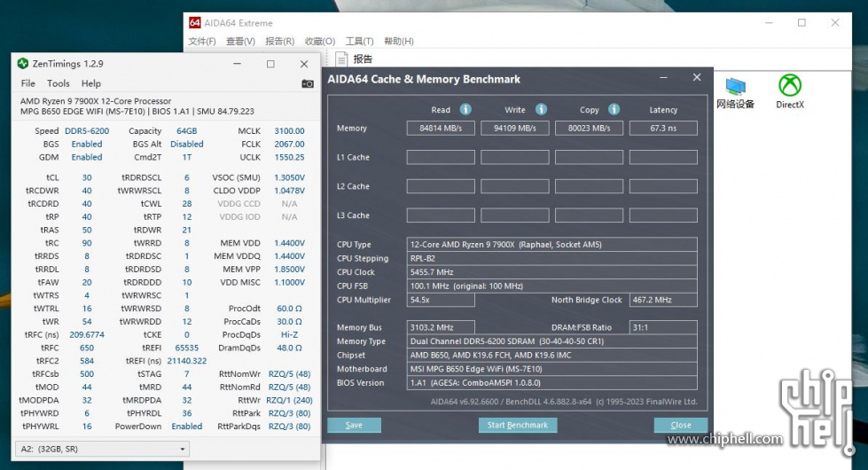
Task: Click the BIOS Version 1.A1 AGESA value
Action: [551, 383]
